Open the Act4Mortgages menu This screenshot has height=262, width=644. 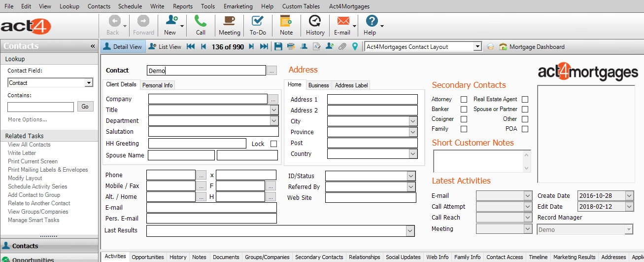349,6
